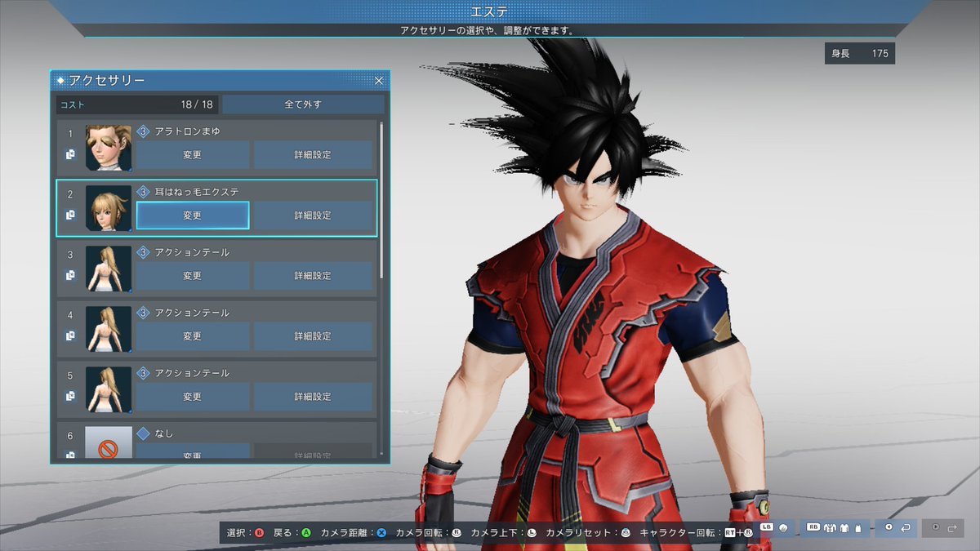
Task: Click highlighted 変更 for 耳はねっ毛エクステ
Action: (192, 216)
